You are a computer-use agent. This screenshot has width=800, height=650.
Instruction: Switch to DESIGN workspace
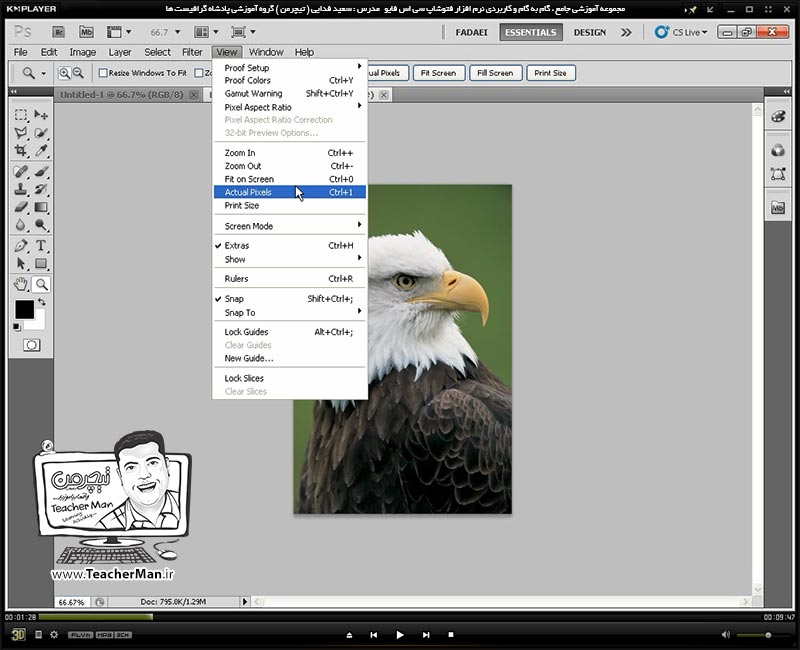pos(590,32)
